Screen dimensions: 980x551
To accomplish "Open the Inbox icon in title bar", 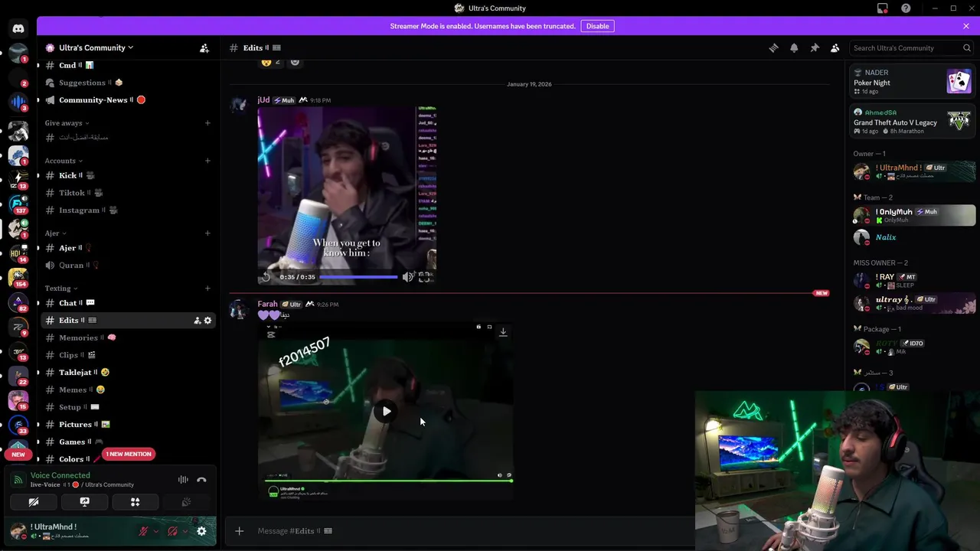I will pyautogui.click(x=883, y=8).
